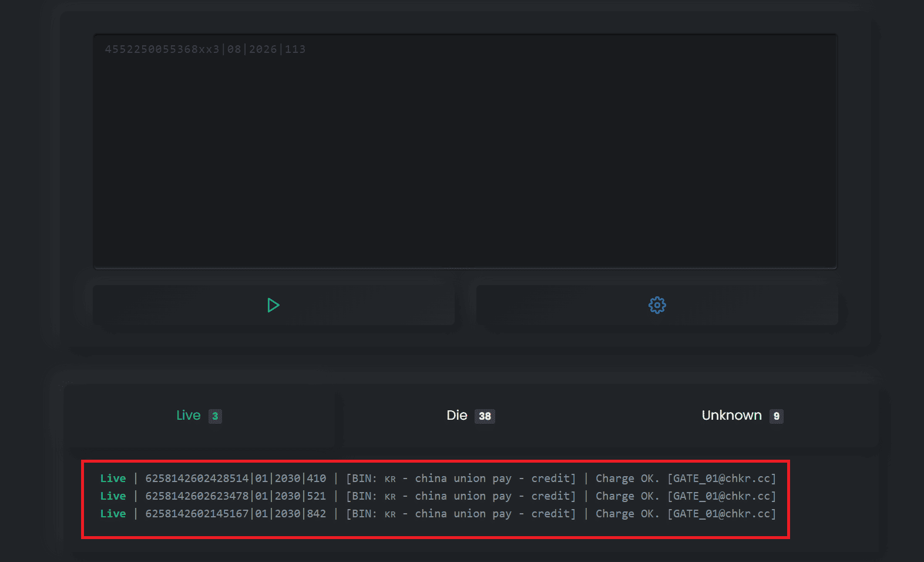Click the BIN label in the first result row

click(362, 479)
